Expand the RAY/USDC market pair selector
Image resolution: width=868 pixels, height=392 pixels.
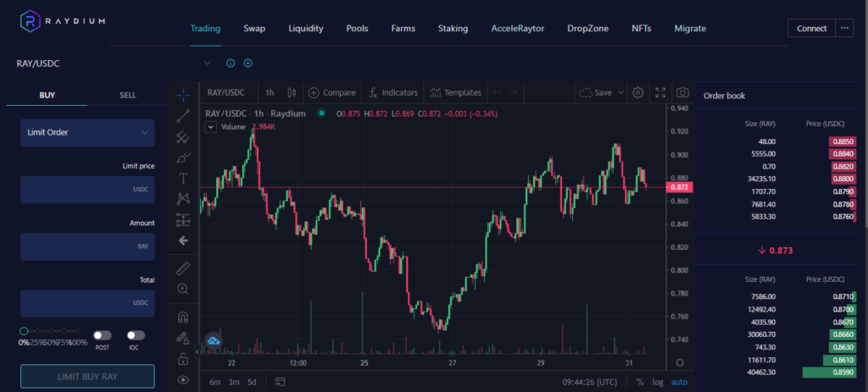coord(207,63)
